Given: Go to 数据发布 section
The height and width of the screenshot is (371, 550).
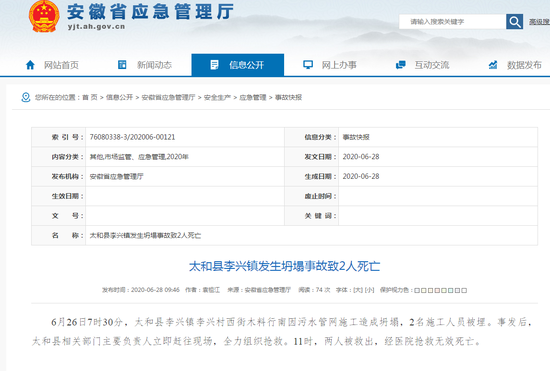Looking at the screenshot, I should pos(516,65).
